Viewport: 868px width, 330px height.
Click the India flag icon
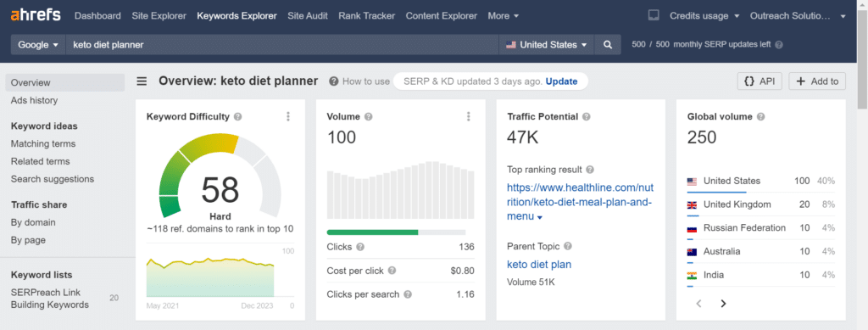coord(692,275)
